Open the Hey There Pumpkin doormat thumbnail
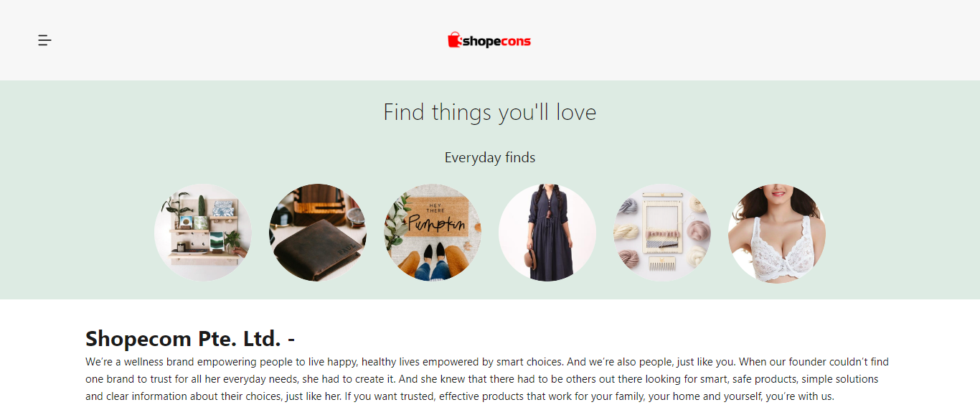Viewport: 980px width, 415px height. pos(433,233)
